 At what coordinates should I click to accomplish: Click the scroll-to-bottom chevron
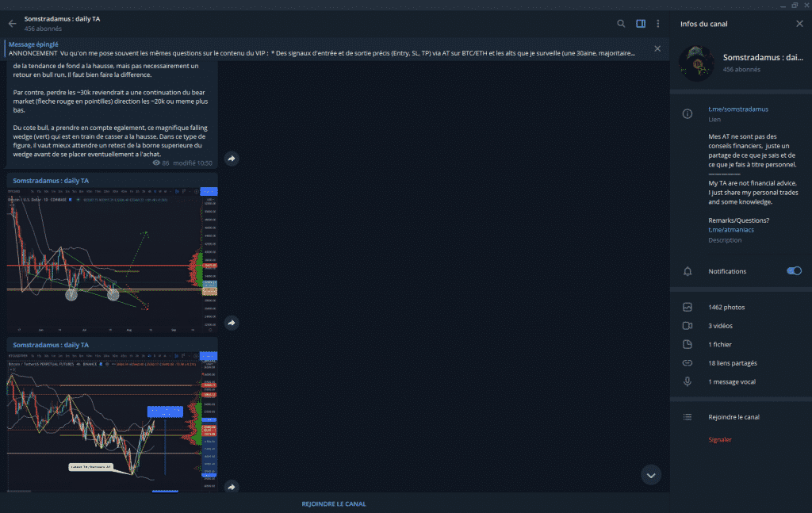coord(650,475)
